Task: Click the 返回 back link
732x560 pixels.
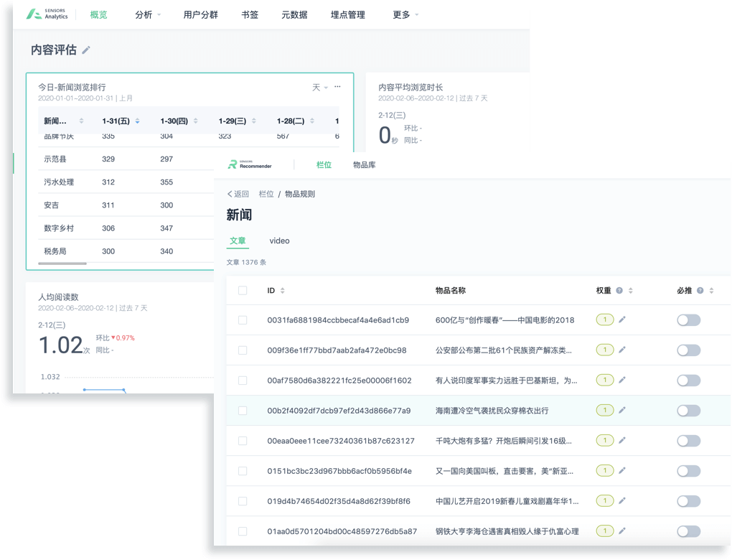Action: (238, 194)
